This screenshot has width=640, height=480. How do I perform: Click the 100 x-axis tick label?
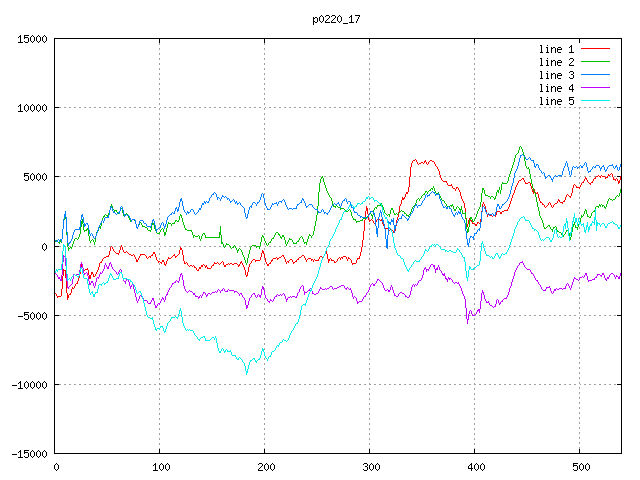coord(160,467)
